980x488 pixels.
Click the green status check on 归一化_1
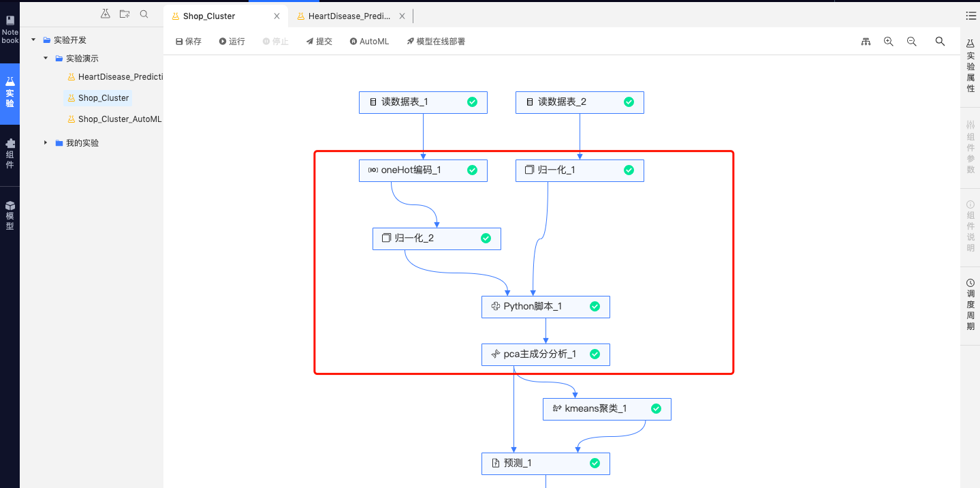coord(629,170)
